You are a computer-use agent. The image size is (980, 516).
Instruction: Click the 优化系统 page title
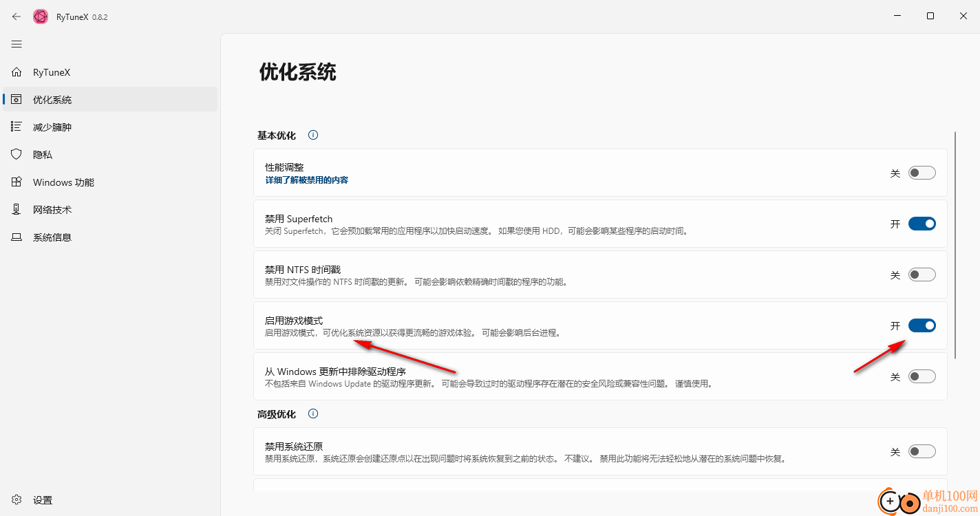297,72
